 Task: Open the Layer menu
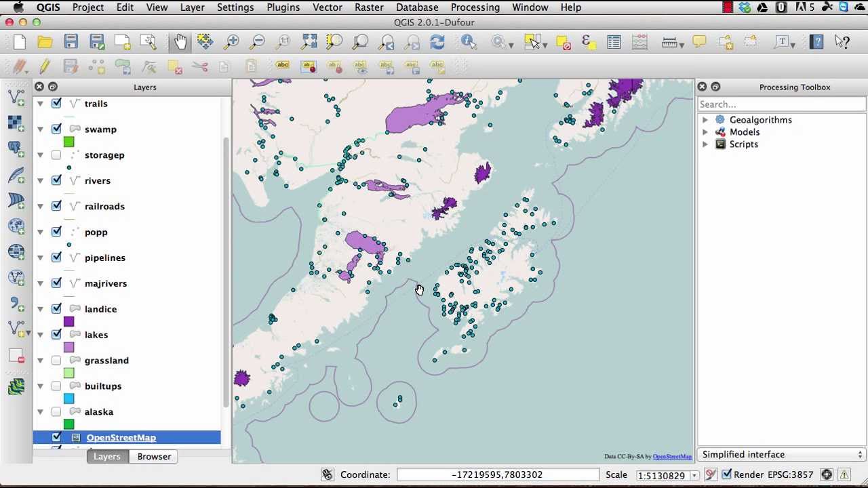click(x=193, y=7)
